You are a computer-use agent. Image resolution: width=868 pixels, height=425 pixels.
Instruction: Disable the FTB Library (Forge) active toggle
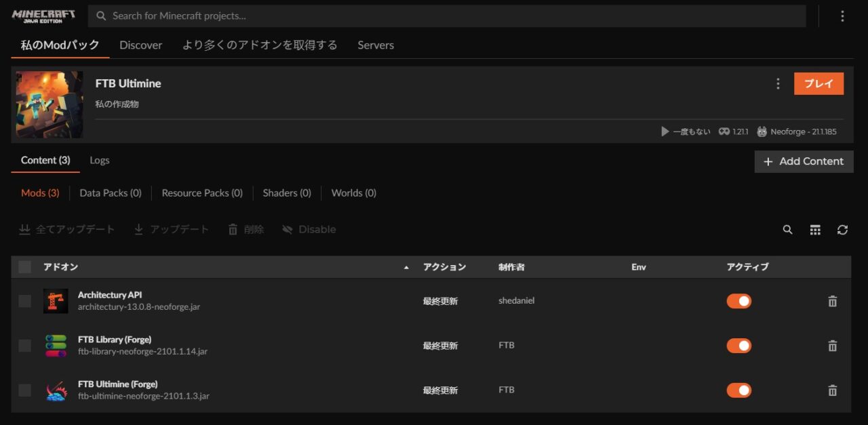click(739, 346)
